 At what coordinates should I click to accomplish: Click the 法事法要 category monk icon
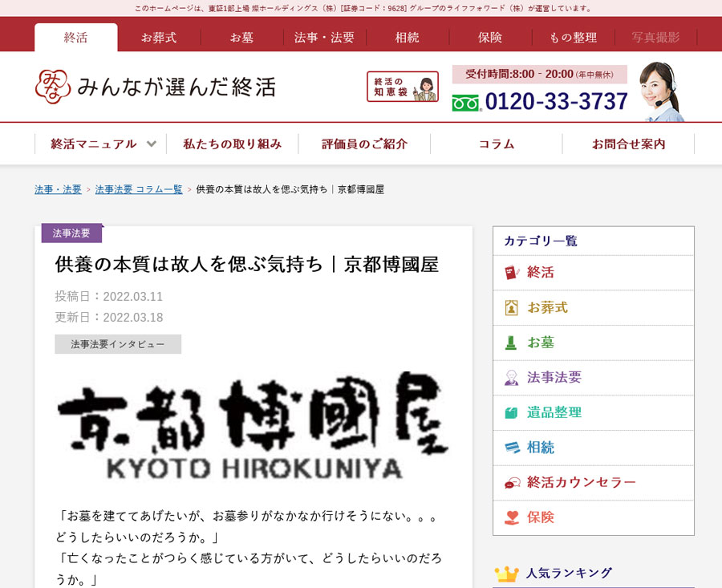(x=512, y=378)
